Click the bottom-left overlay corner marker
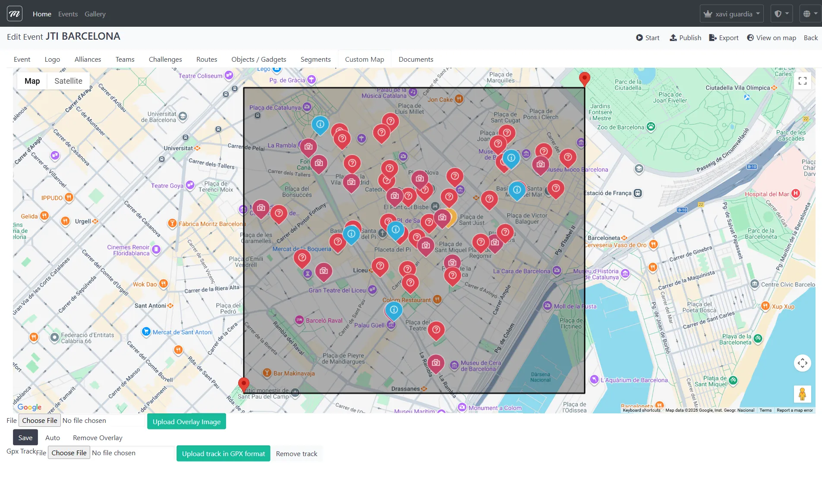 (244, 384)
